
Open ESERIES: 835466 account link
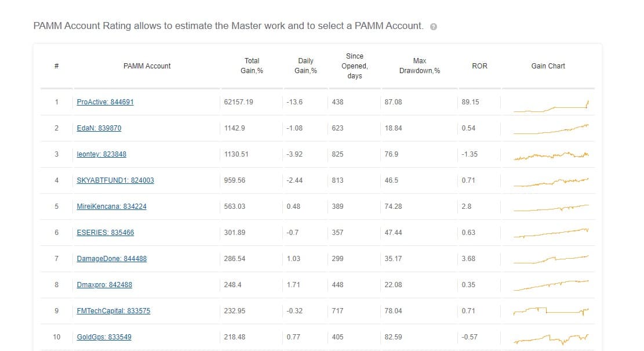click(105, 232)
